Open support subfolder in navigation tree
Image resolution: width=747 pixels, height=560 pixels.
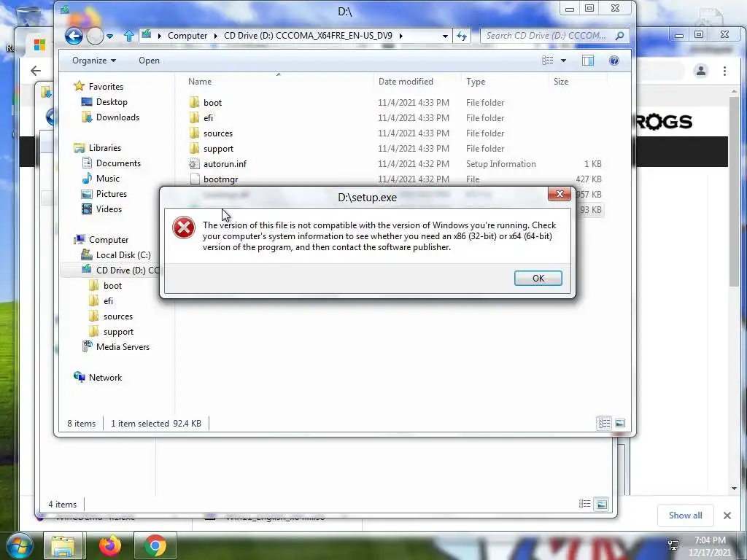point(118,332)
